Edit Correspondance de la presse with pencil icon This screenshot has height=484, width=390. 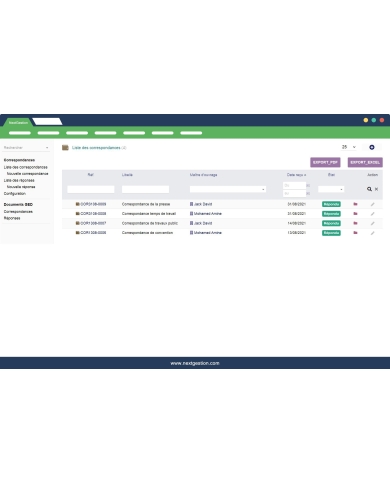point(372,204)
